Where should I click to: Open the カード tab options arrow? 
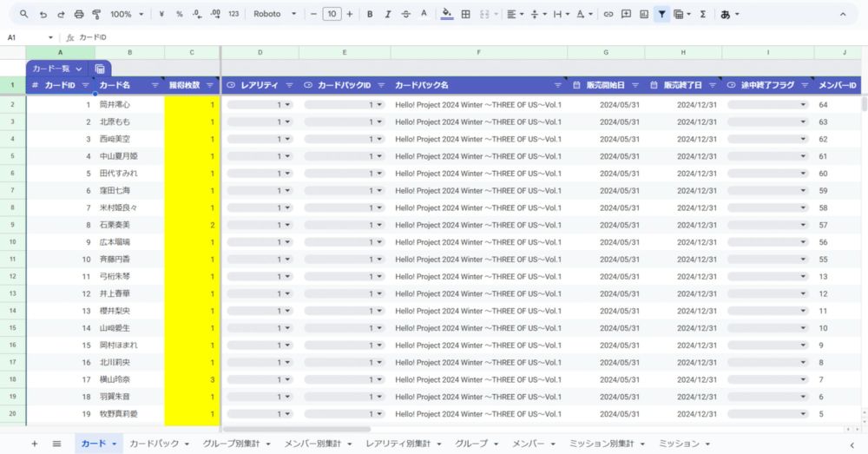114,444
